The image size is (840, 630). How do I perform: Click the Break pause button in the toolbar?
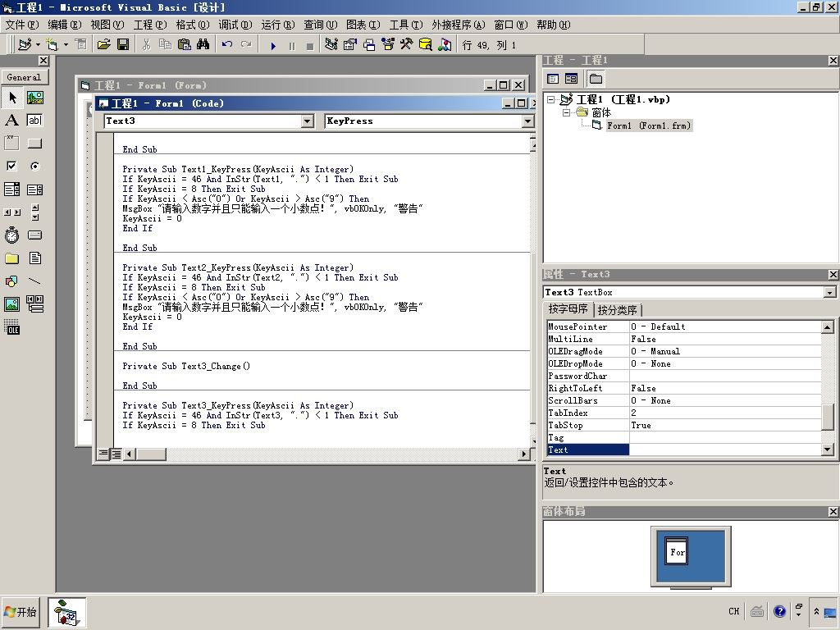click(292, 46)
